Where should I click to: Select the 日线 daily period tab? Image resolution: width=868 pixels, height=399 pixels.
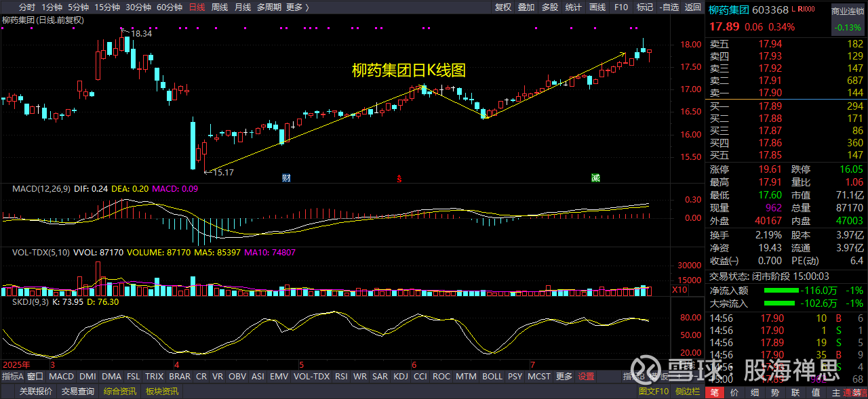coord(197,7)
